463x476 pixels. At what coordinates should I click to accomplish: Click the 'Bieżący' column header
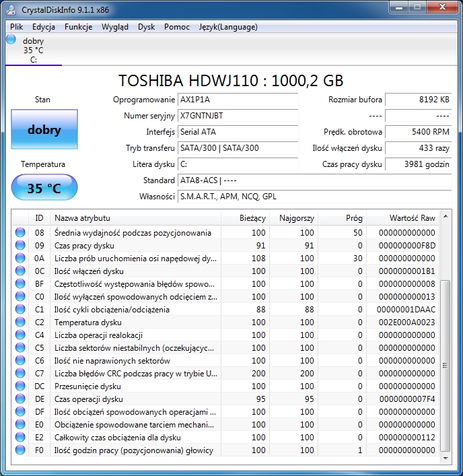pyautogui.click(x=245, y=218)
